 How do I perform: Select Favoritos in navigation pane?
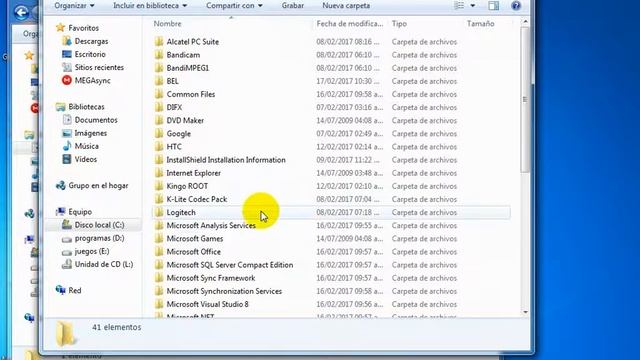pyautogui.click(x=83, y=28)
